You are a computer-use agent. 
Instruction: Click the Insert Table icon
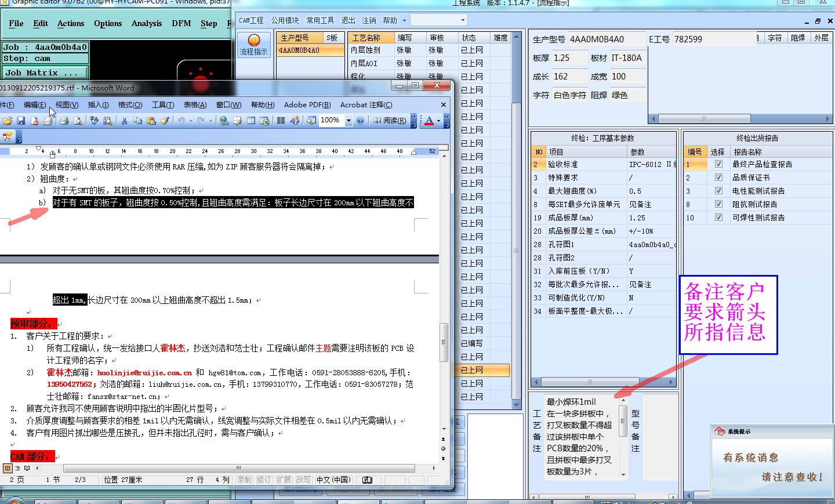pyautogui.click(x=251, y=121)
